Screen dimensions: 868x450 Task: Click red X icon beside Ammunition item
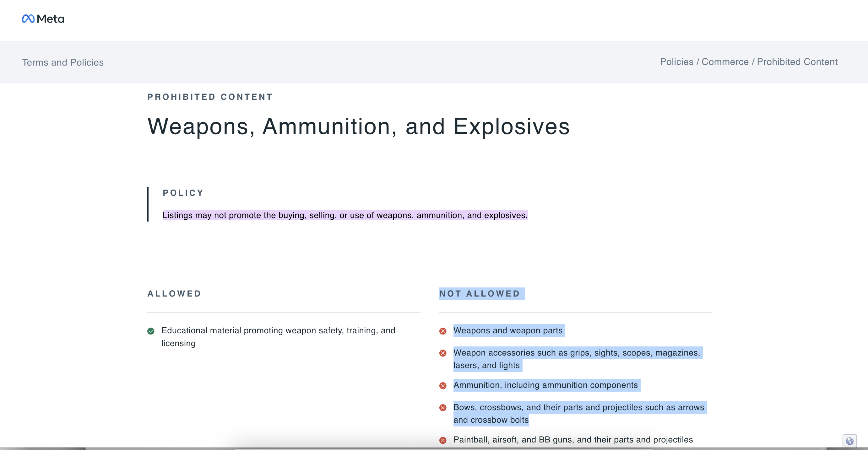[x=443, y=386]
